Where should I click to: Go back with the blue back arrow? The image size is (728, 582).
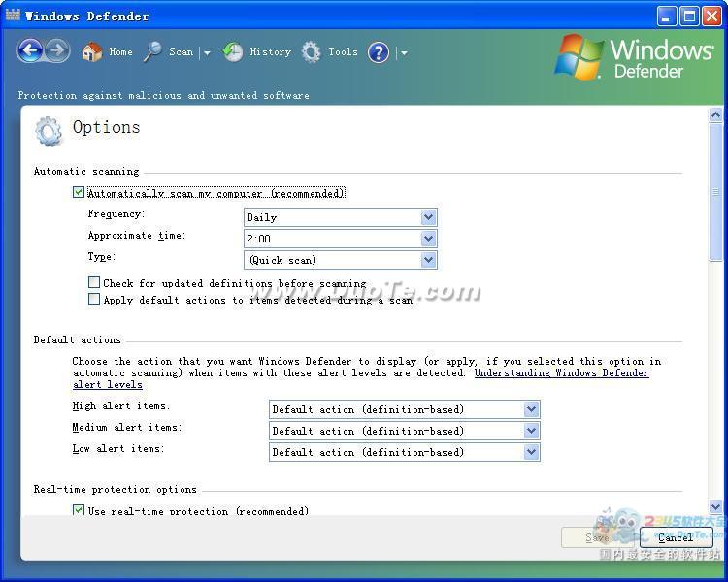click(30, 50)
